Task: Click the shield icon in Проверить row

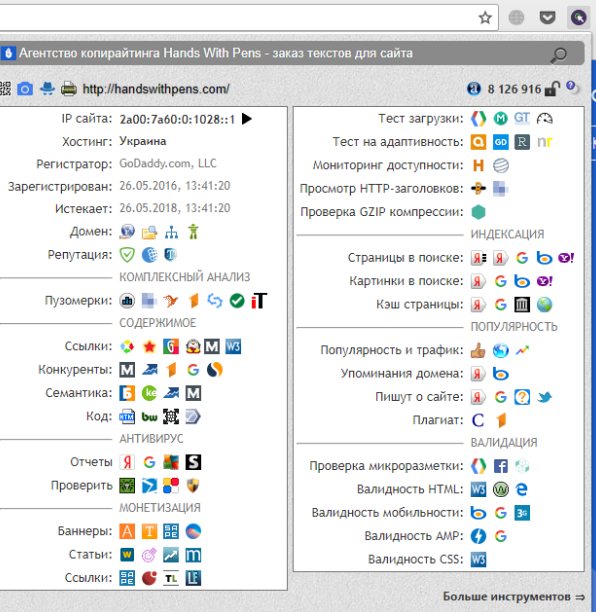Action: (x=193, y=486)
